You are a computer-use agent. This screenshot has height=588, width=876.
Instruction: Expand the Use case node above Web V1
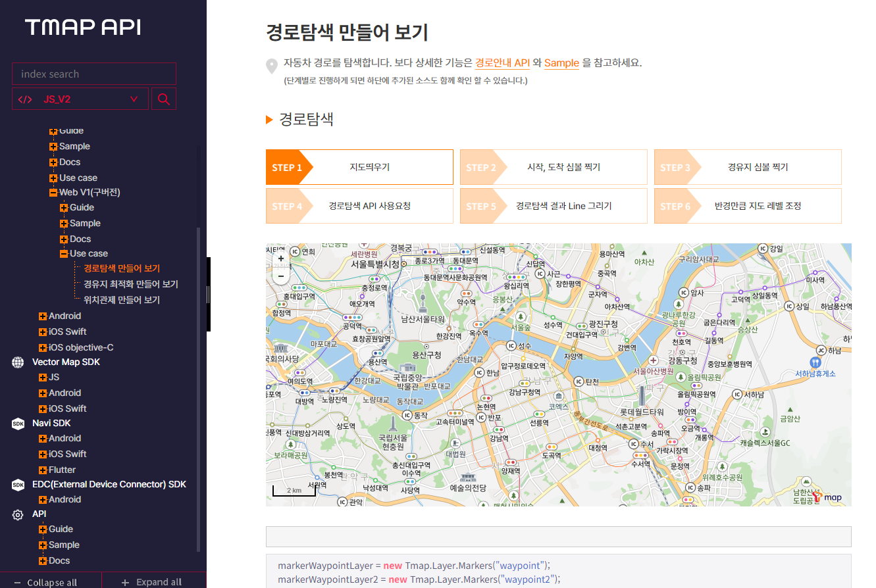tap(53, 178)
